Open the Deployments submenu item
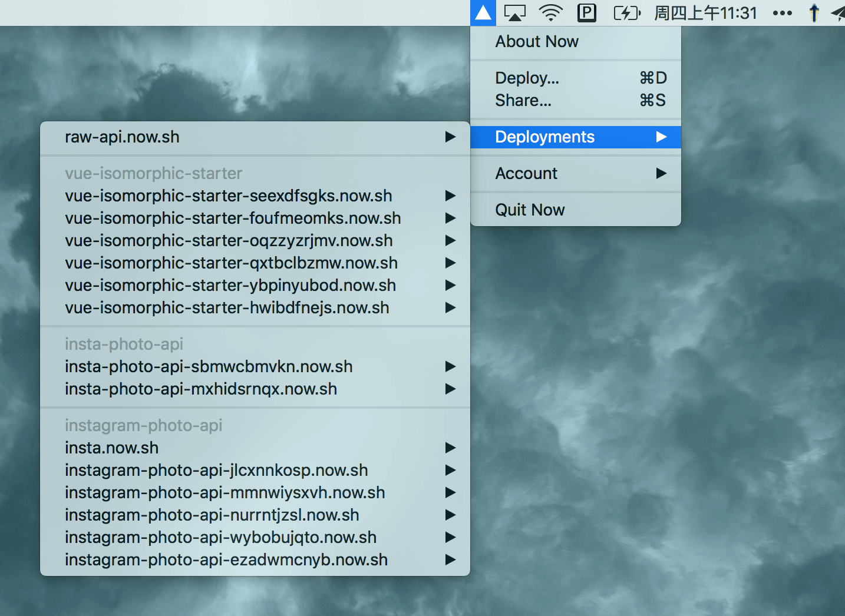Viewport: 845px width, 616px height. pos(576,137)
